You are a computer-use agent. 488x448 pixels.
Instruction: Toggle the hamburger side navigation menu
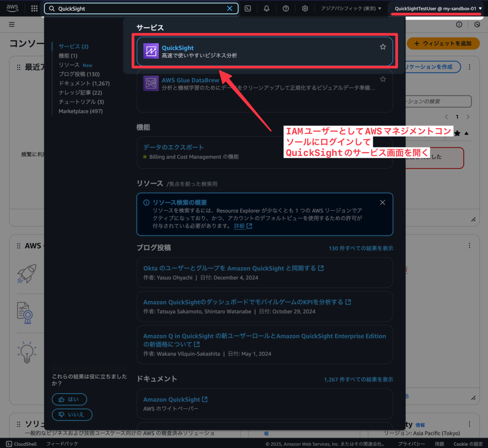(x=12, y=24)
